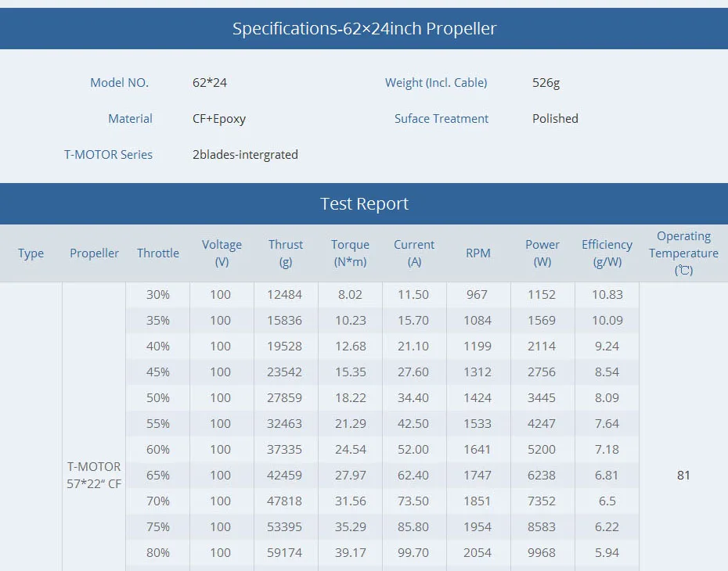Click the Weight (Incl. Cable) label

tap(436, 83)
